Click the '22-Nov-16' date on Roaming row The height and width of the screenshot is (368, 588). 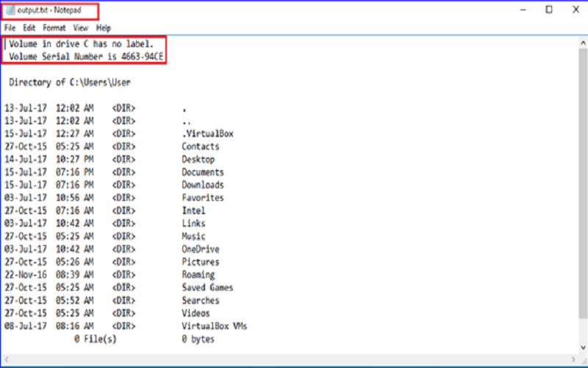tap(26, 275)
